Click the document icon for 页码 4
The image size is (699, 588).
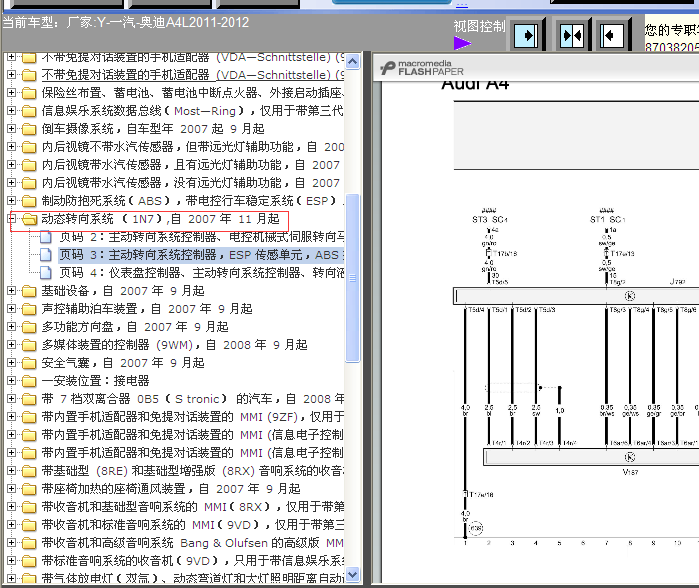(45, 272)
